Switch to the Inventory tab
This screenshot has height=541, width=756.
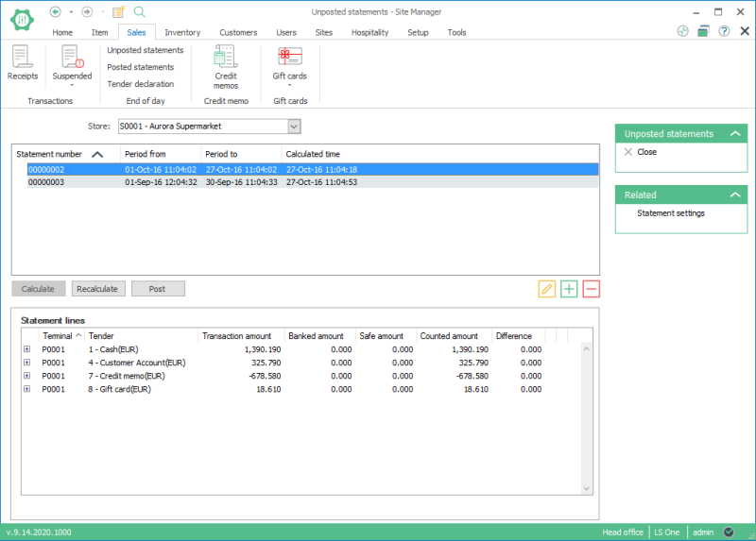(182, 32)
